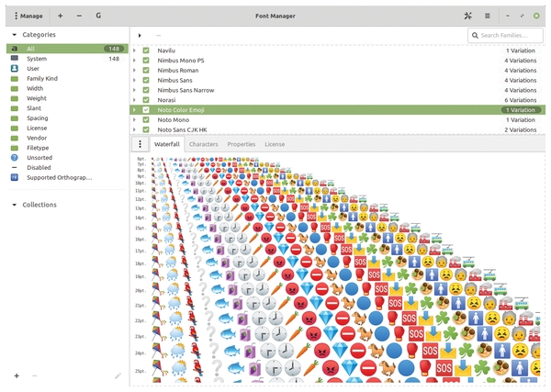Add a new collection with plus button
The height and width of the screenshot is (392, 551).
click(17, 375)
